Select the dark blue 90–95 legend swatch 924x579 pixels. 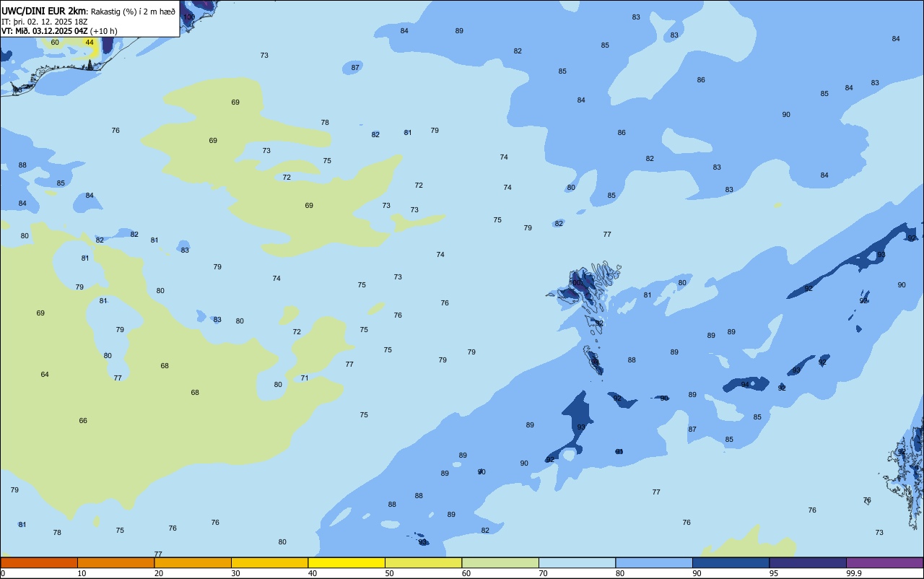731,562
